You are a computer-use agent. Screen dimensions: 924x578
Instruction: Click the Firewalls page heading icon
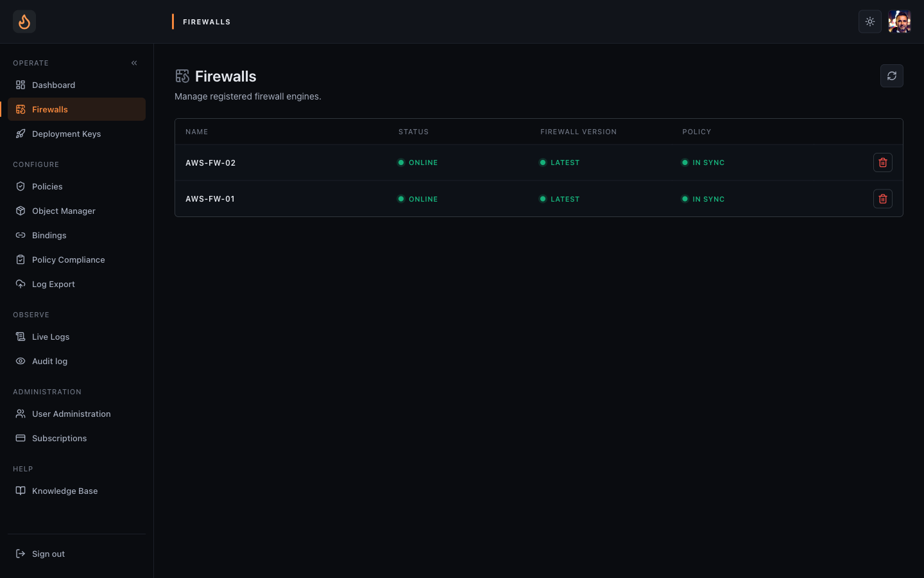click(182, 76)
